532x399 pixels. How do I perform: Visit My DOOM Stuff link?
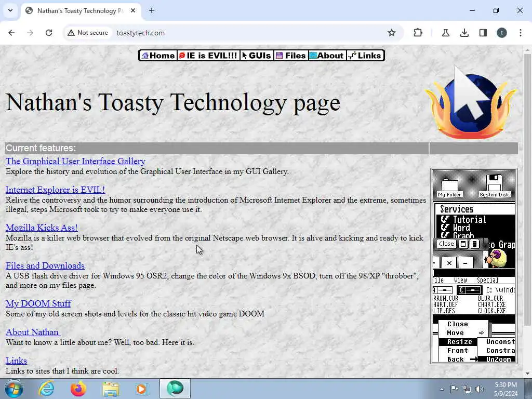38,303
